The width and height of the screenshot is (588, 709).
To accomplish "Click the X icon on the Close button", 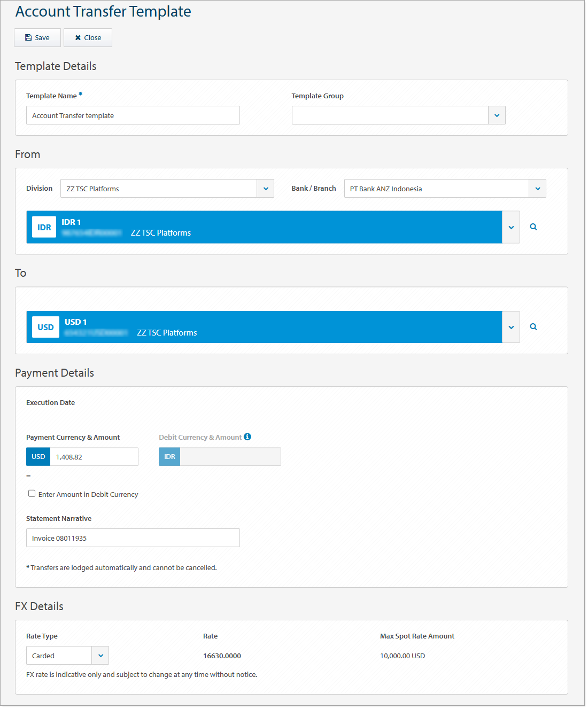I will [x=78, y=37].
